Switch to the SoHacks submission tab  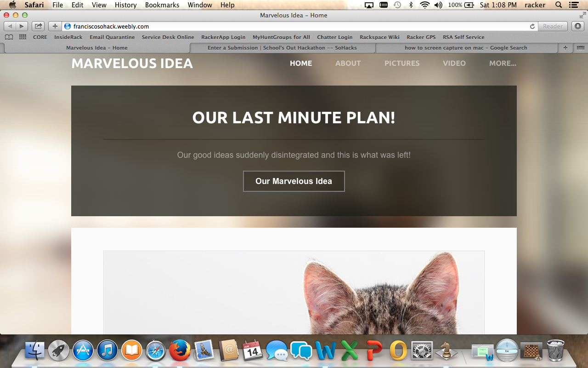282,47
